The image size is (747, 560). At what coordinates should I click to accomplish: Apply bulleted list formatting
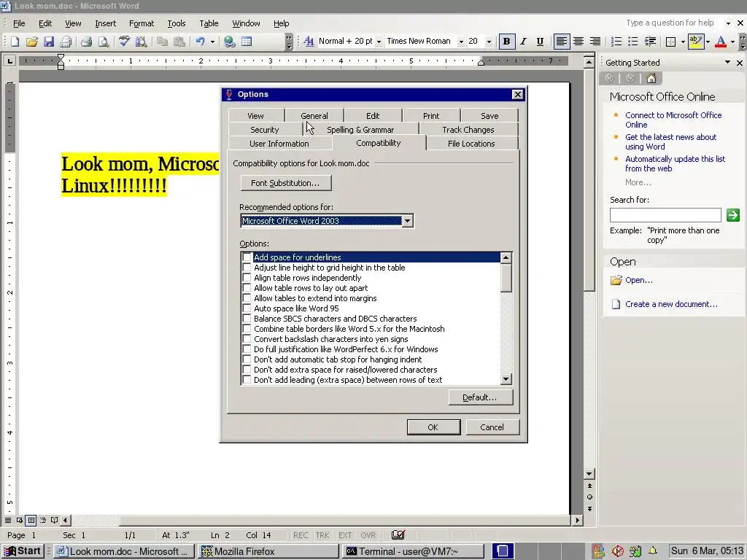(632, 42)
